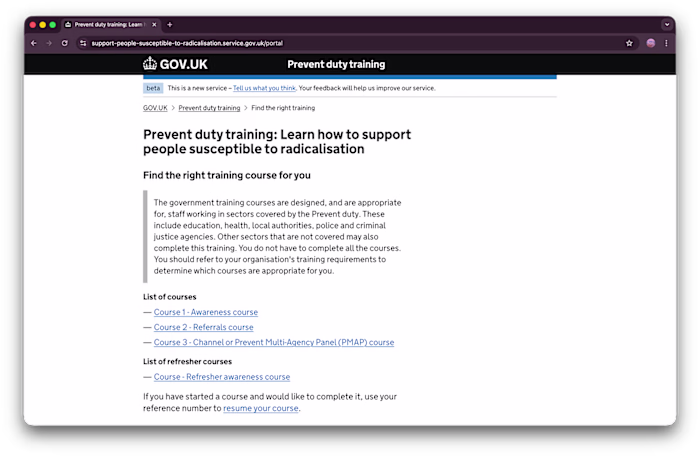Screen dimensions: 700x457
Task: Expand the tab search dropdown arrow
Action: (x=667, y=25)
